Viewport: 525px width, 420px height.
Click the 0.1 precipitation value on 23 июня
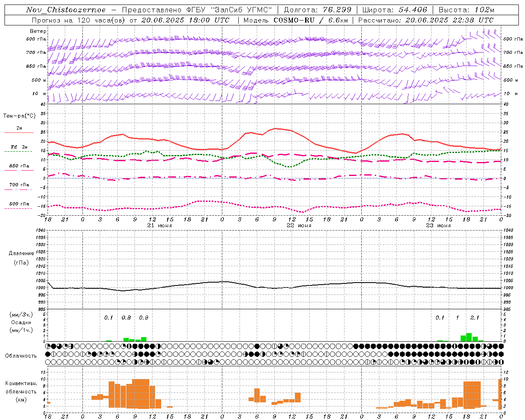tap(440, 318)
